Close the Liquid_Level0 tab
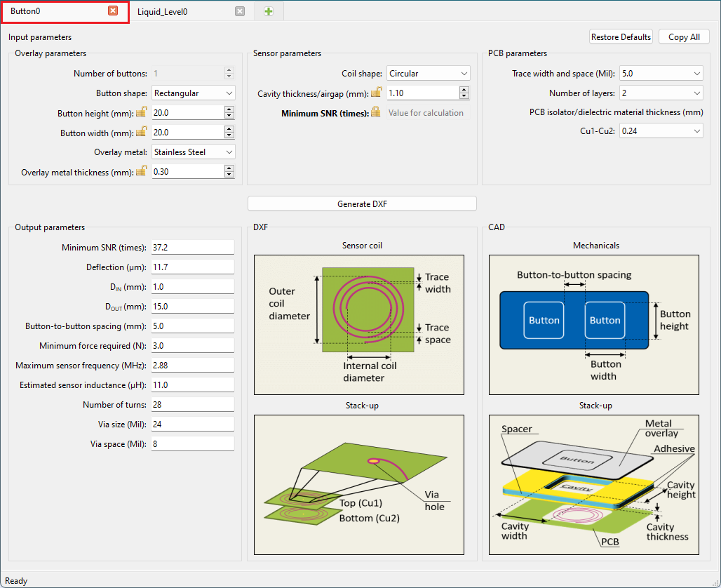 pos(240,11)
